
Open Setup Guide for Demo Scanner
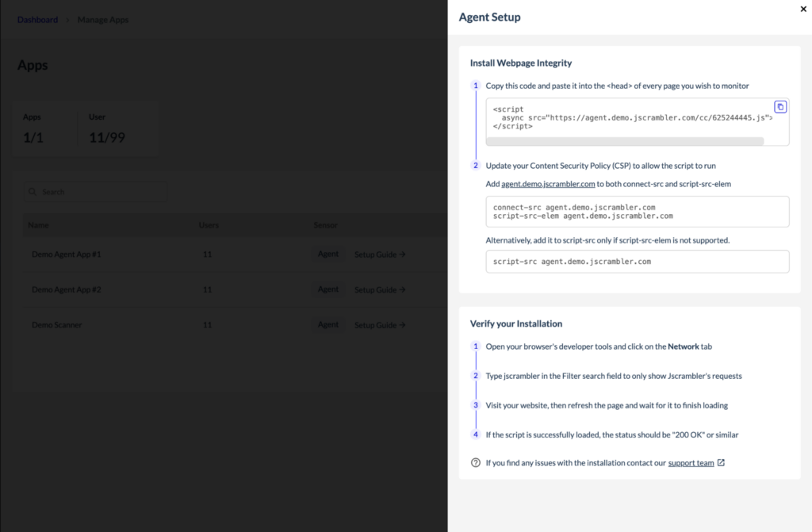pos(380,325)
